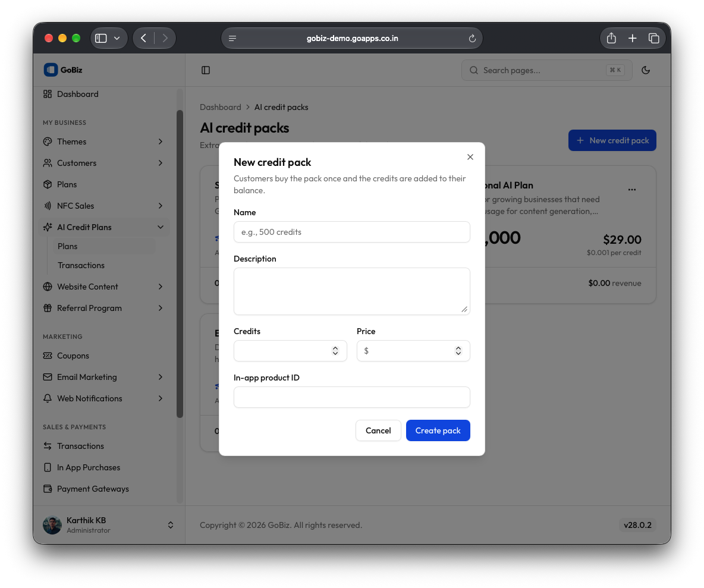The width and height of the screenshot is (704, 588).
Task: Toggle dark mode moon icon
Action: click(646, 70)
